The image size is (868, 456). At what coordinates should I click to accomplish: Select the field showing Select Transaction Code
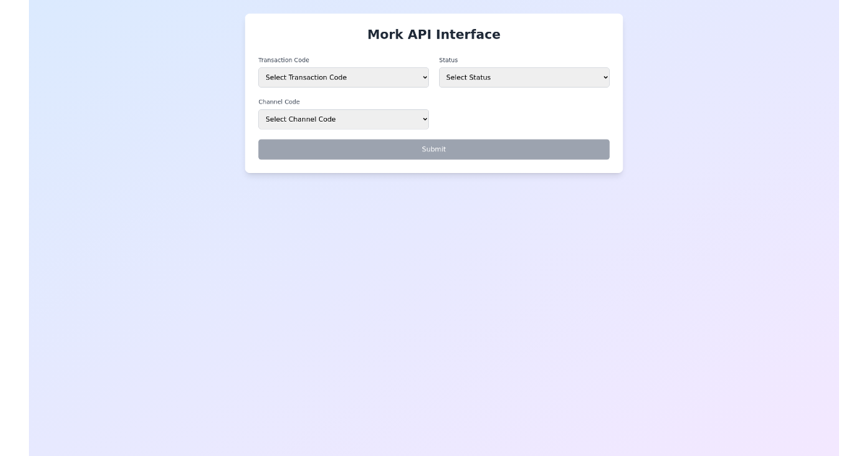344,77
